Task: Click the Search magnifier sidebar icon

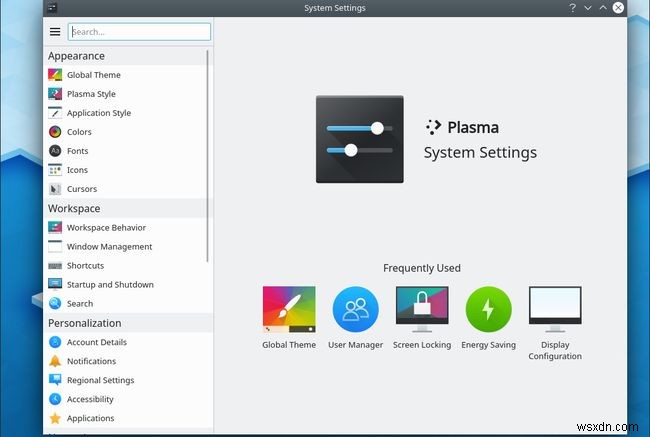Action: point(55,303)
